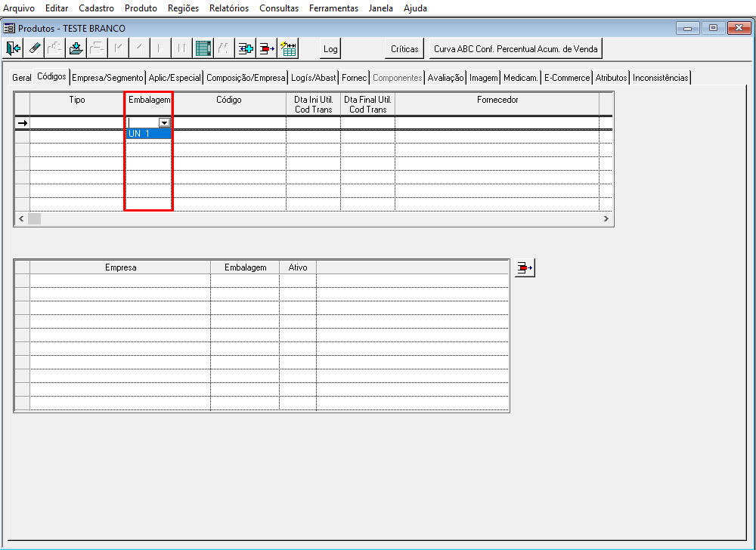Switch to the Geral tab
This screenshot has width=756, height=550.
(22, 78)
